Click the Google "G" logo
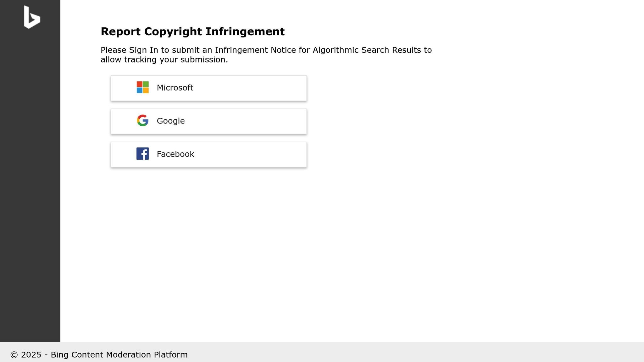Viewport: 644px width, 362px height. pos(142,121)
